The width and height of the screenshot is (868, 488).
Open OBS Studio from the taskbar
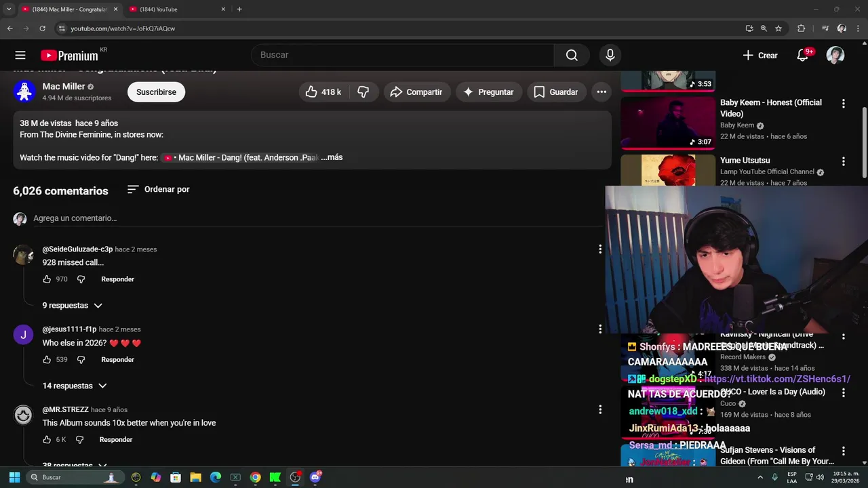point(295,477)
